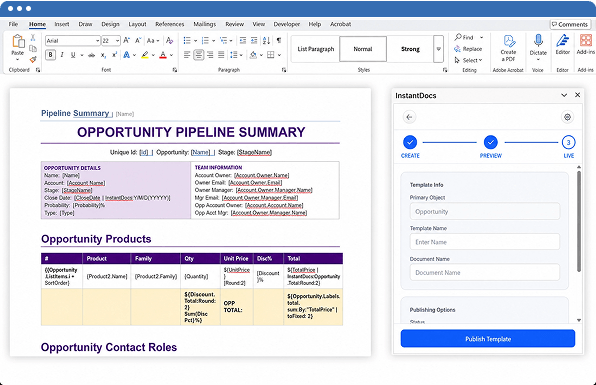Click InstantDocs back arrow icon

point(409,117)
